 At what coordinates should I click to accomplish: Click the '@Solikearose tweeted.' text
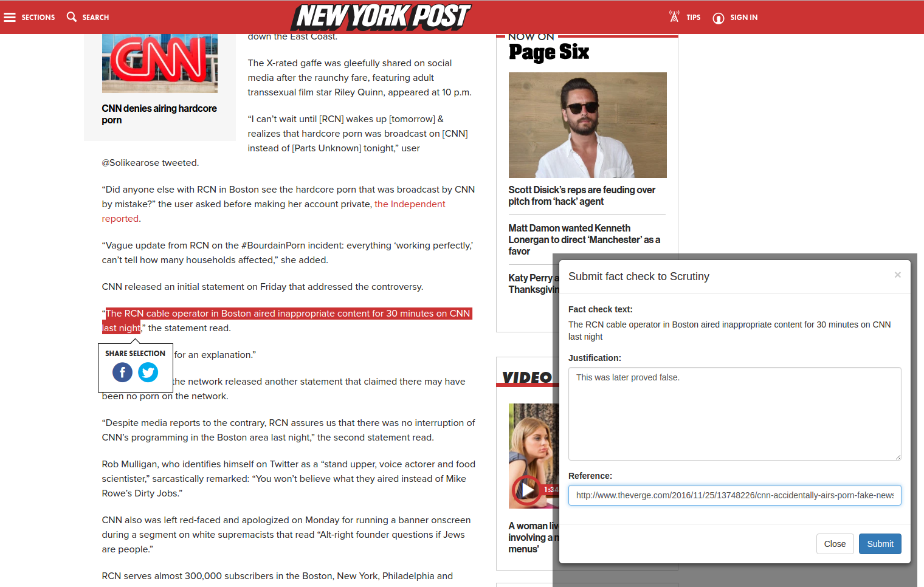[x=150, y=163]
